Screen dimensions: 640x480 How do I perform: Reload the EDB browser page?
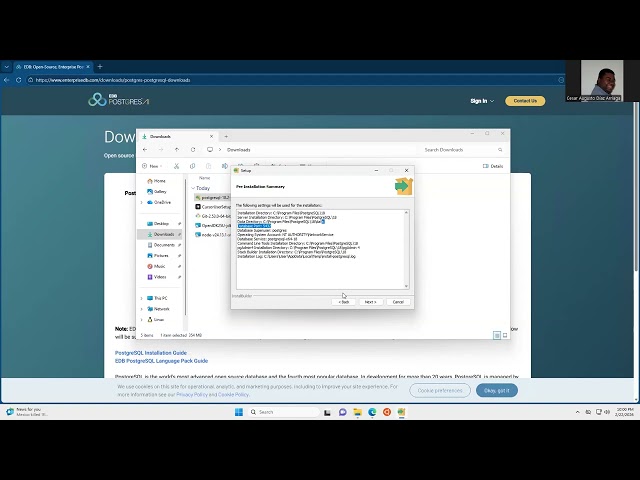18,80
